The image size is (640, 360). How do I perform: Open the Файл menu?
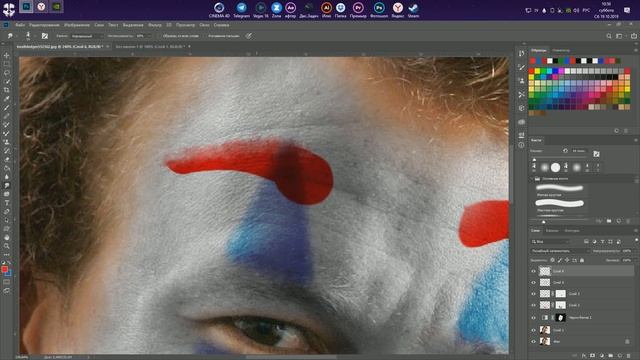point(20,25)
